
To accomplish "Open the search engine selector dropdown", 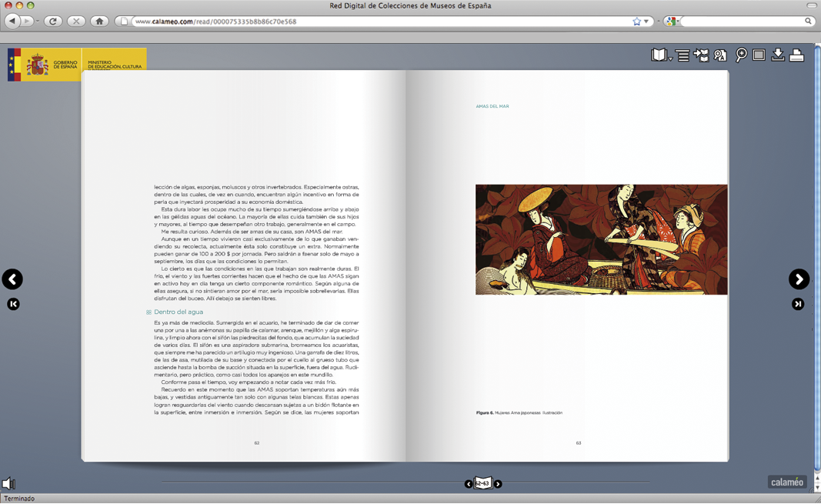I will point(672,22).
